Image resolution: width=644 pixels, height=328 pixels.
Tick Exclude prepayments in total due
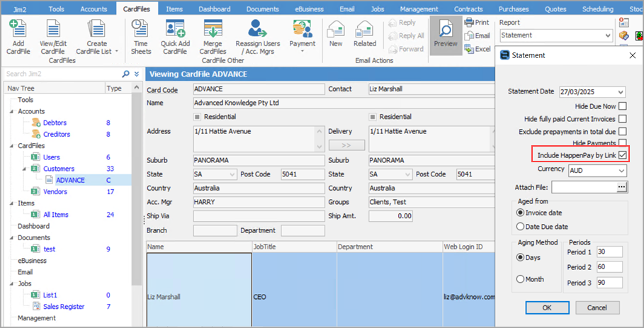[x=623, y=132]
